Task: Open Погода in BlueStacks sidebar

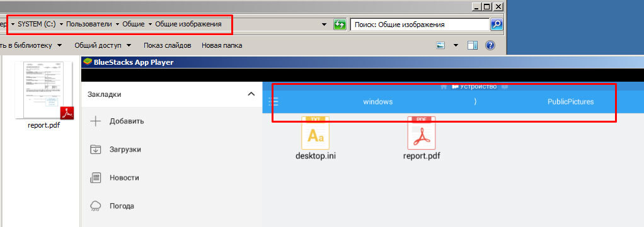Action: (122, 206)
